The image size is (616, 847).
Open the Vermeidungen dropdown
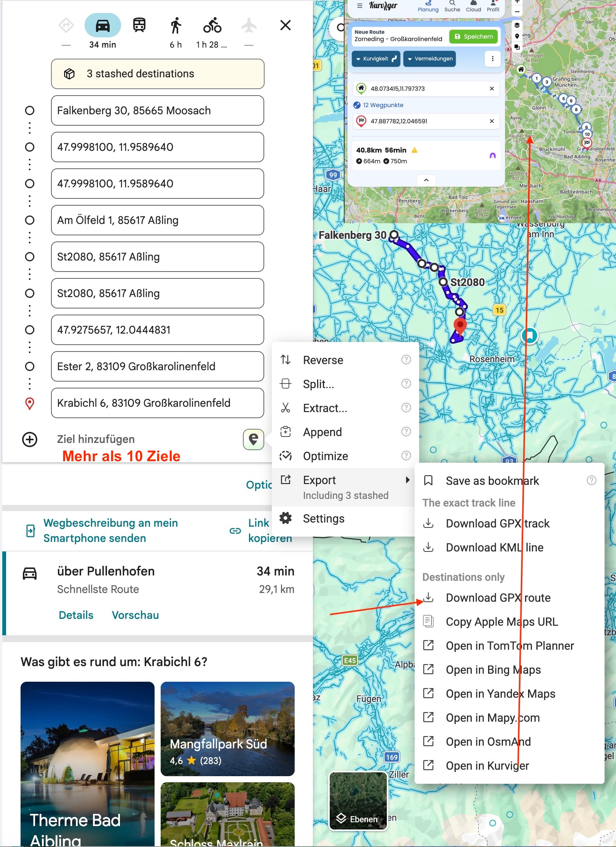click(429, 59)
